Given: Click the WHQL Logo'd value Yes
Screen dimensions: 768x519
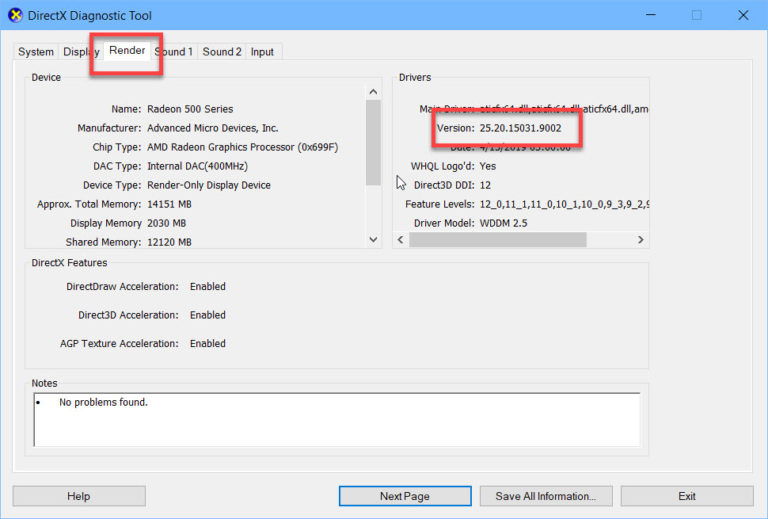Looking at the screenshot, I should pos(488,166).
